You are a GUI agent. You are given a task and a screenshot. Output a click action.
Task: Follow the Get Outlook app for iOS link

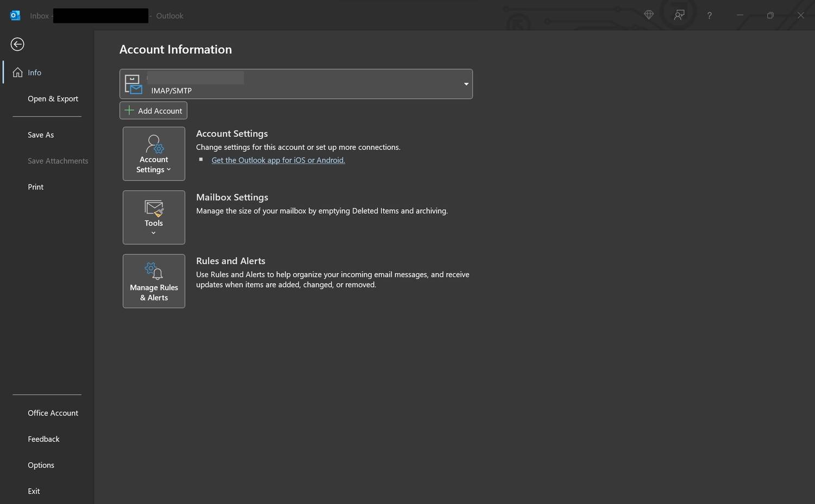[278, 160]
